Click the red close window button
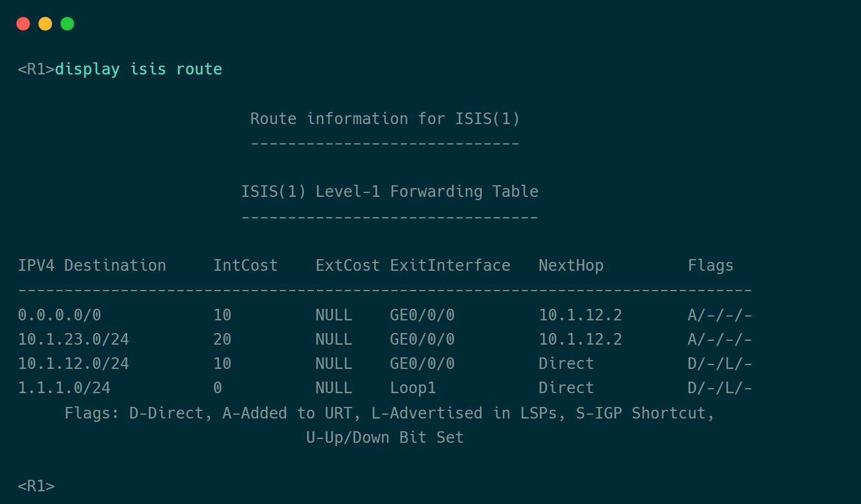861x504 pixels. click(23, 24)
